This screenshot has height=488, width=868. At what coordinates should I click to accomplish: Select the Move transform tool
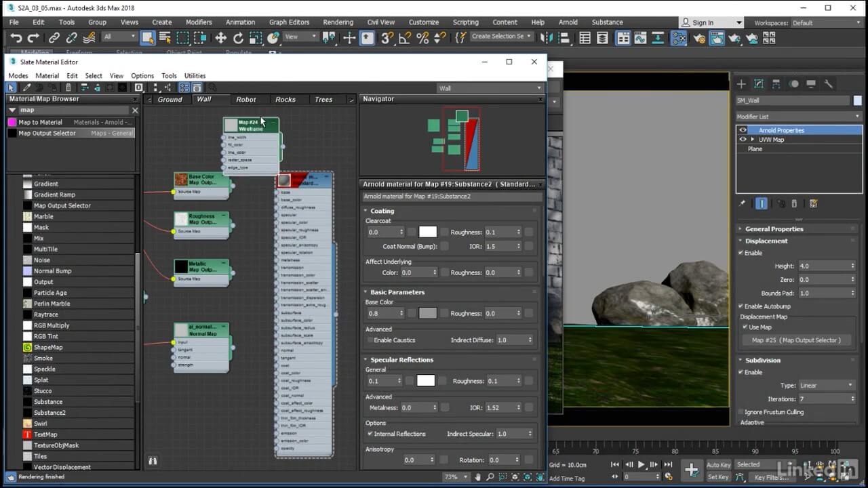click(221, 38)
